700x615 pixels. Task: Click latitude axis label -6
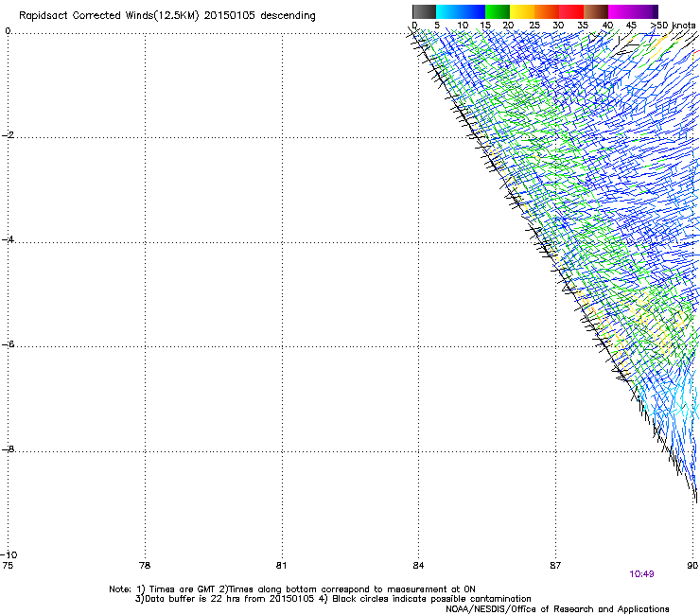click(8, 344)
